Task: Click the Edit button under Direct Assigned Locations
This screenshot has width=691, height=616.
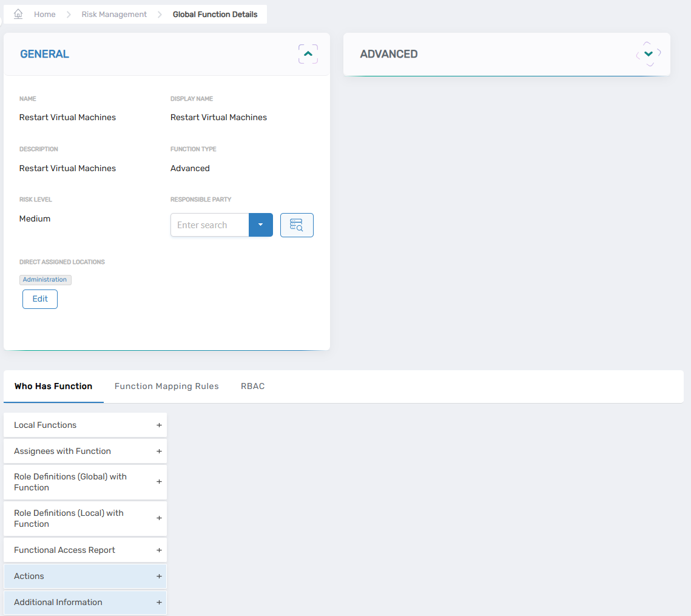Action: [39, 299]
